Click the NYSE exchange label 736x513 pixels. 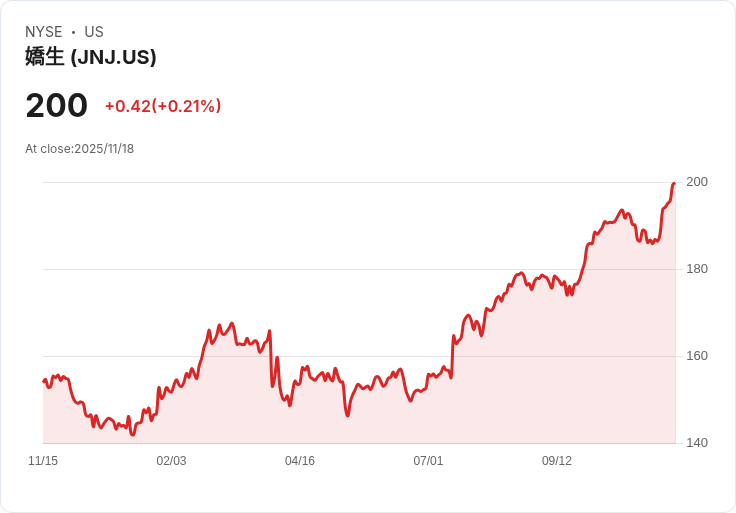[x=44, y=32]
